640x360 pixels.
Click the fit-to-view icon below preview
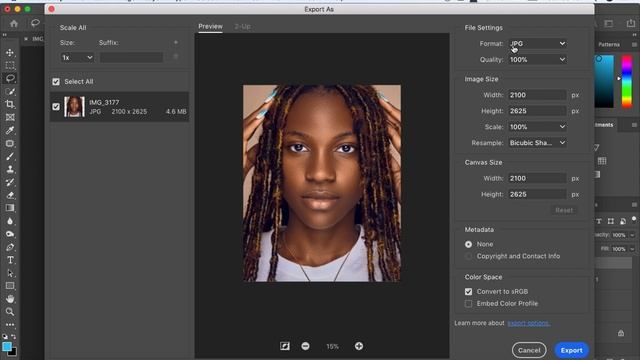click(x=285, y=346)
